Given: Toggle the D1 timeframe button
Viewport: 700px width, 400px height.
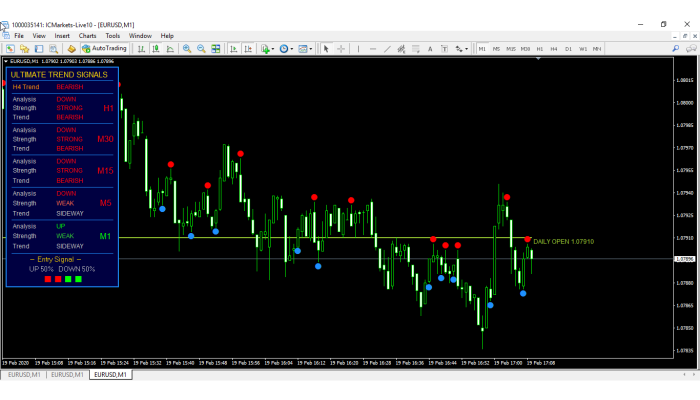Looking at the screenshot, I should [569, 48].
